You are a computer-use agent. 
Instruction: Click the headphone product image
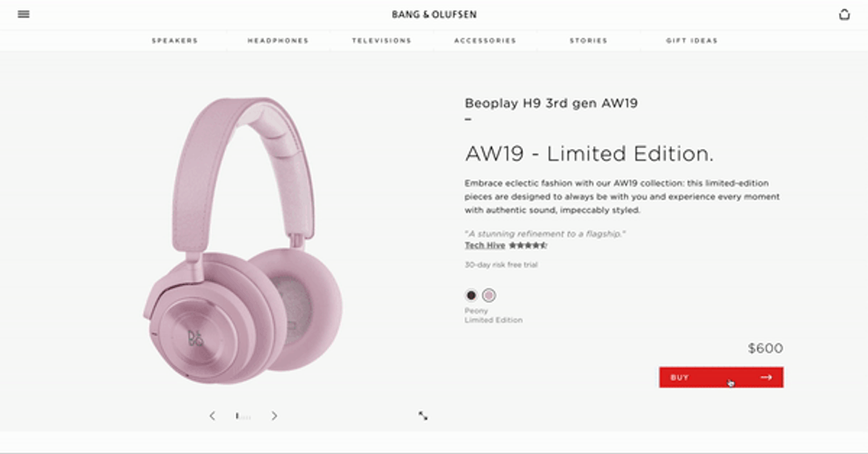242,241
